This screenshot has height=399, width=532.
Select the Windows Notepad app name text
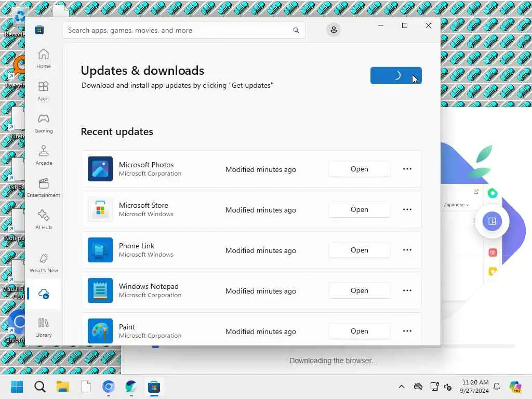point(149,286)
